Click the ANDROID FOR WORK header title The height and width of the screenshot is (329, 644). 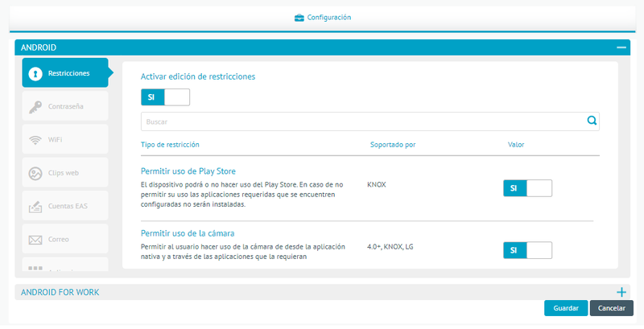(x=60, y=293)
